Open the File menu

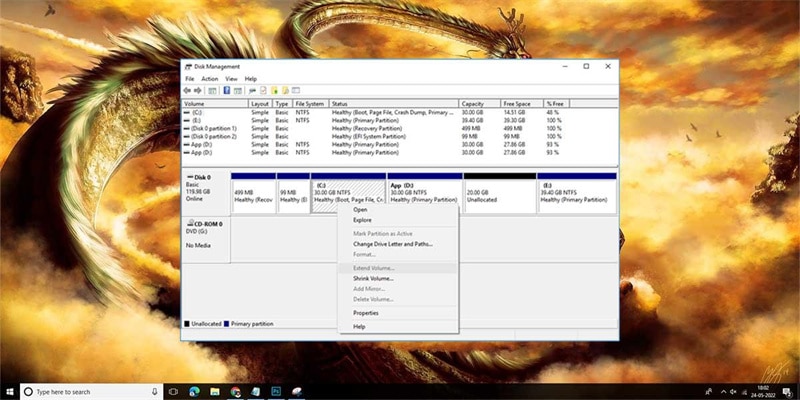click(190, 79)
